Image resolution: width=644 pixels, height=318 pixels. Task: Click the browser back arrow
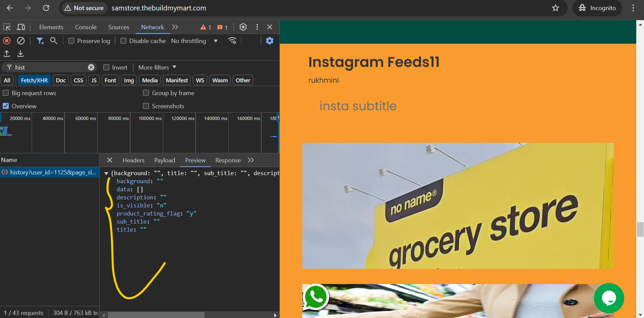tap(10, 8)
